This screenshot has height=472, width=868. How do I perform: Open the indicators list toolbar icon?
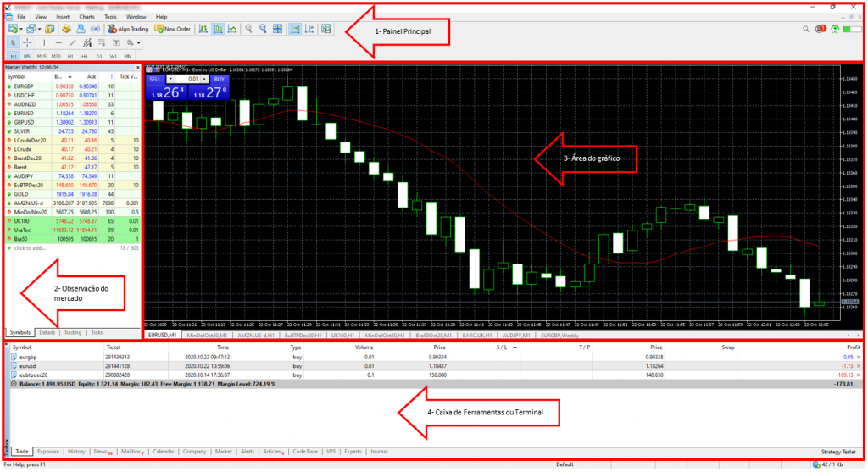326,29
